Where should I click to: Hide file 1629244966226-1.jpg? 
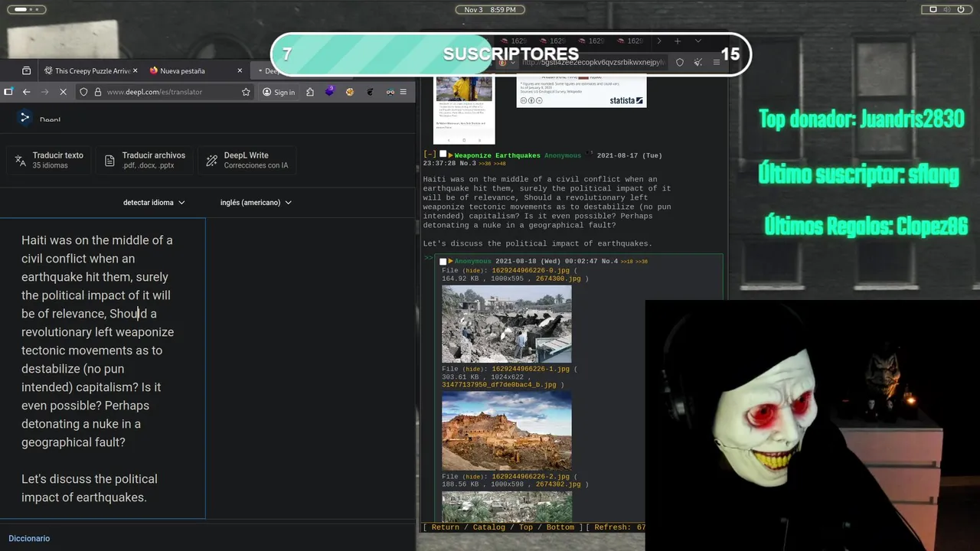pyautogui.click(x=472, y=369)
